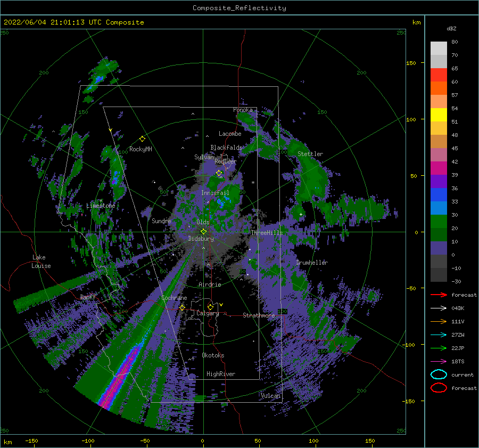Image resolution: width=479 pixels, height=448 pixels.
Task: Click the Limestone label
Action: pos(101,206)
